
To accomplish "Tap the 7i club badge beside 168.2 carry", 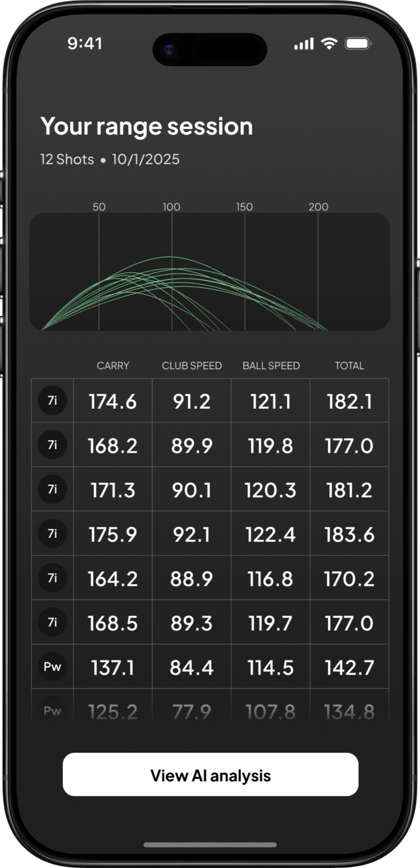I will [x=52, y=445].
